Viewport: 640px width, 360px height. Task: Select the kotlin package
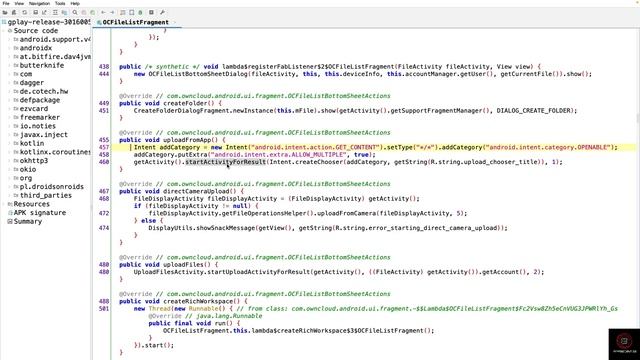31,143
